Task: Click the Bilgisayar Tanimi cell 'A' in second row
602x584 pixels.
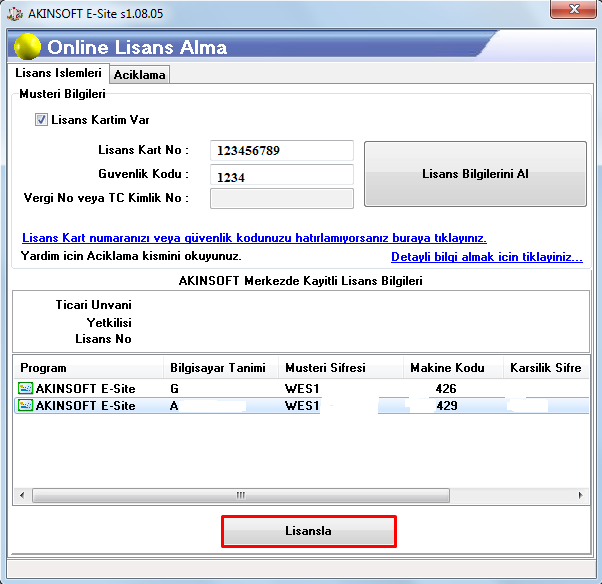Action: coord(174,405)
